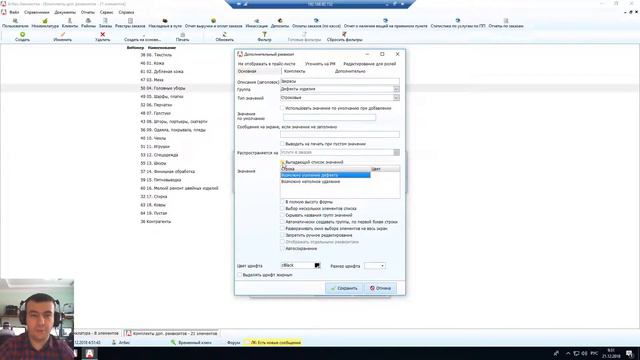
Task: Open Отчет выручки и оплат заказов icon
Action: coord(213,23)
